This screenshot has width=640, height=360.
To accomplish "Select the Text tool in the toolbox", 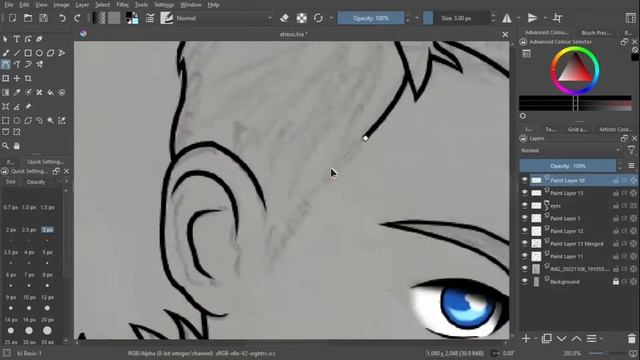I will (17, 39).
